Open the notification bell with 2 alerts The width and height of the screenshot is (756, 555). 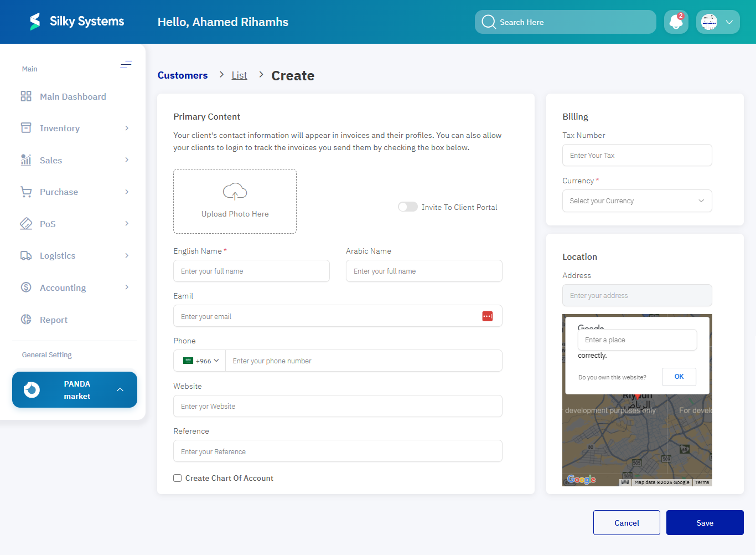(x=676, y=22)
